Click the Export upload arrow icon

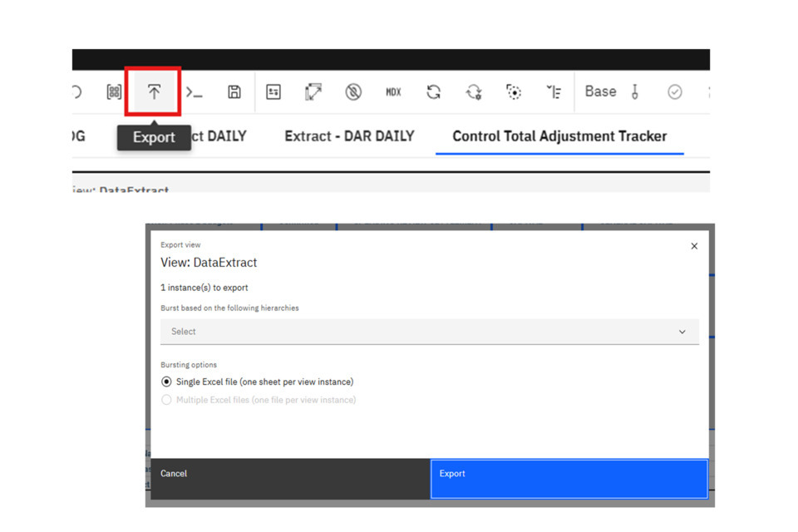154,92
